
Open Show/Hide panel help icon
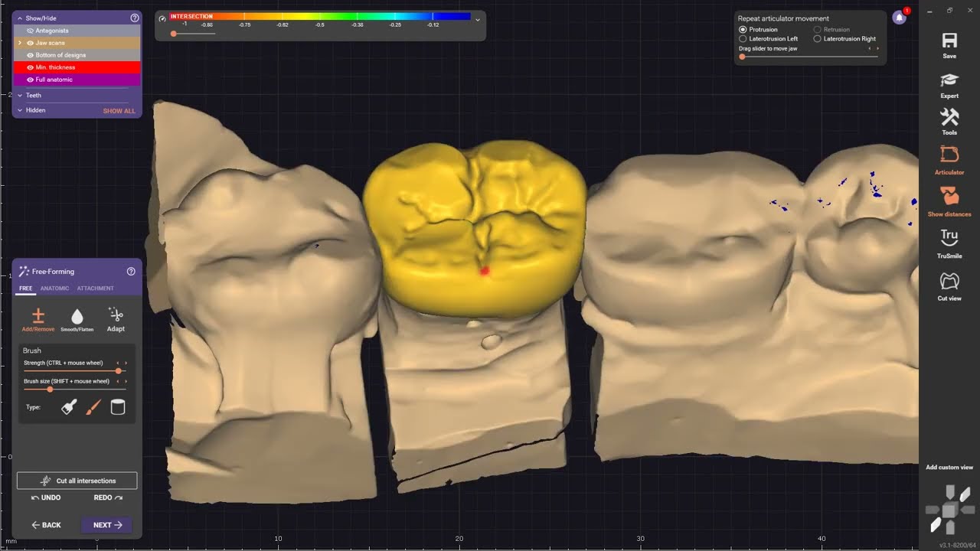click(x=135, y=18)
